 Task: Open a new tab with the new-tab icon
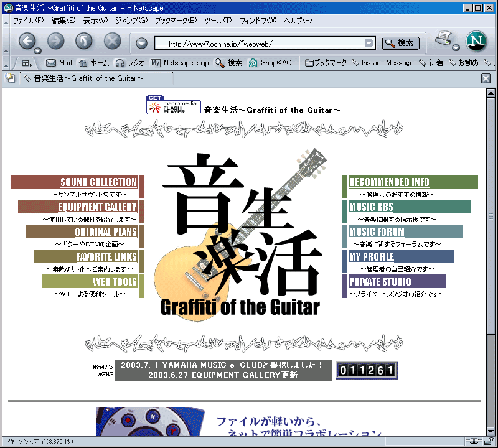pos(10,78)
